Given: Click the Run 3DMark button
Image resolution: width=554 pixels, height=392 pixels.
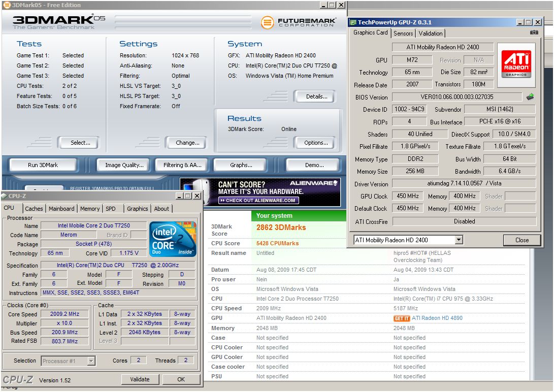Looking at the screenshot, I should pyautogui.click(x=43, y=165).
